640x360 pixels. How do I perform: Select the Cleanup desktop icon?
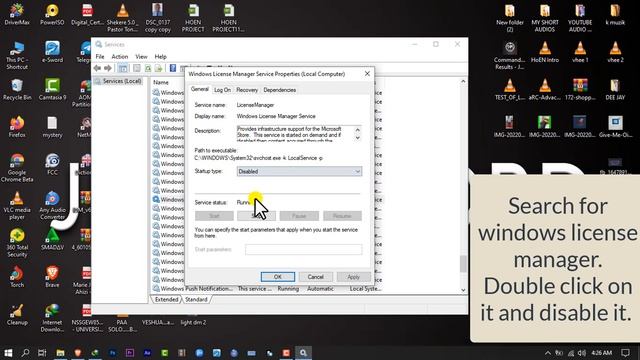(x=17, y=314)
